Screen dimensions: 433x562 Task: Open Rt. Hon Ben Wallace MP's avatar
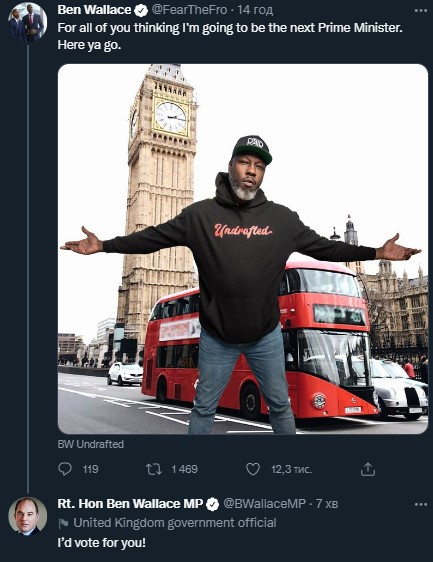[x=28, y=516]
